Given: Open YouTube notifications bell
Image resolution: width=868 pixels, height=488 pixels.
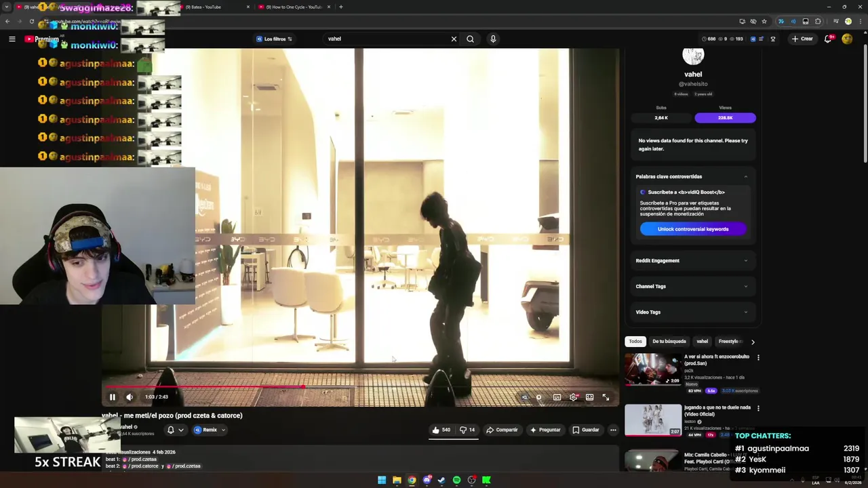Looking at the screenshot, I should (828, 39).
